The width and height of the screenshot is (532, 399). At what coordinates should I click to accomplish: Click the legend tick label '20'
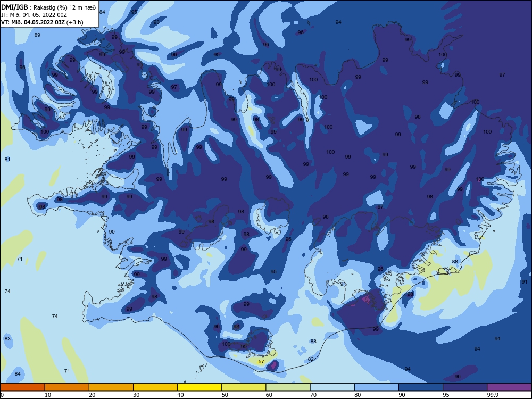(x=92, y=395)
